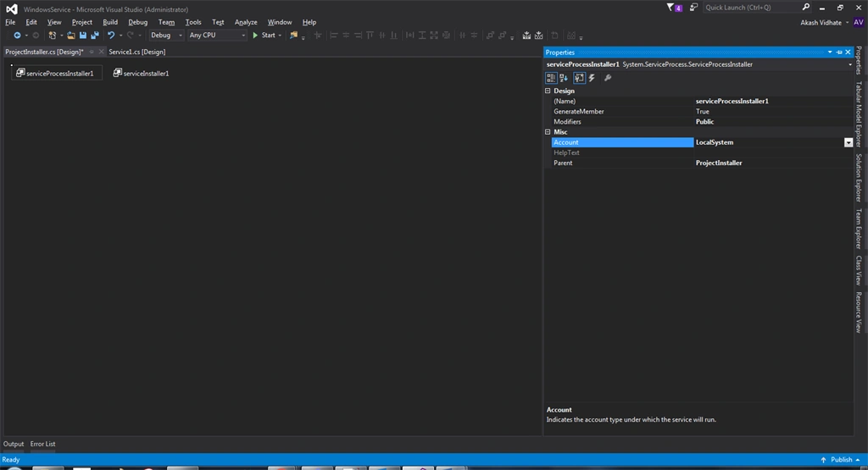Viewport: 868px width, 470px height.
Task: Click the Publish button in status bar
Action: coord(840,460)
